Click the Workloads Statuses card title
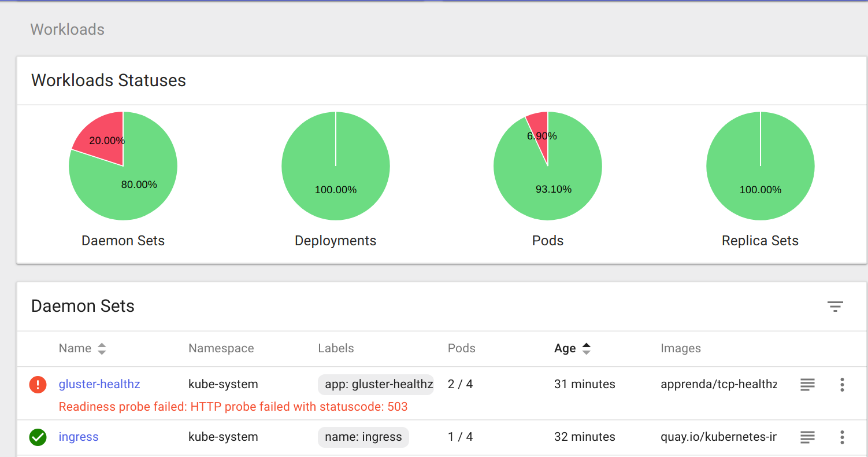 point(109,80)
